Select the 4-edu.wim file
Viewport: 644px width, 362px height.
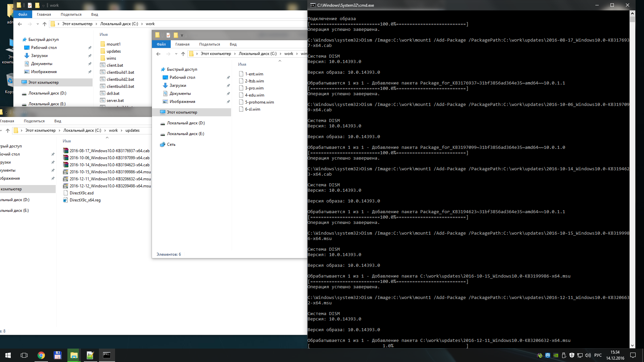(252, 95)
